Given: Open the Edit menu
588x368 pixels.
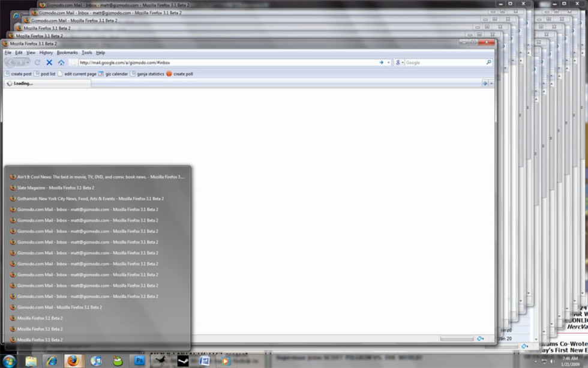Looking at the screenshot, I should pos(19,52).
